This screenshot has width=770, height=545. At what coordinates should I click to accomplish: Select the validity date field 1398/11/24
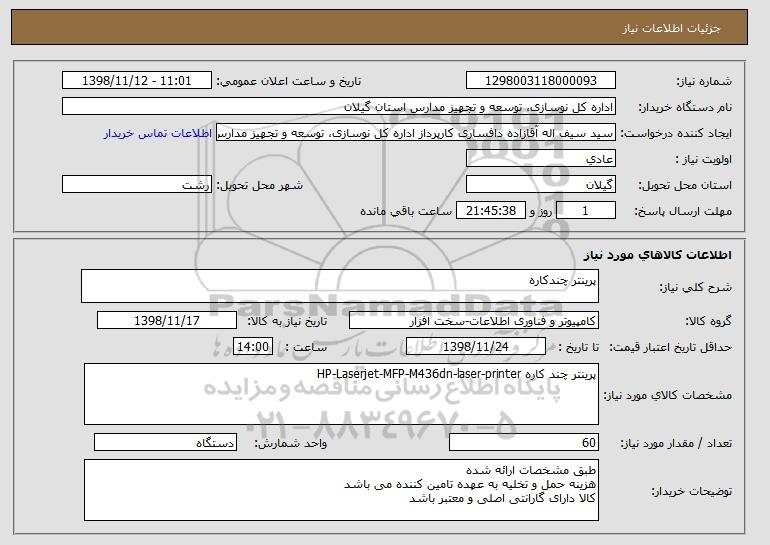(476, 347)
